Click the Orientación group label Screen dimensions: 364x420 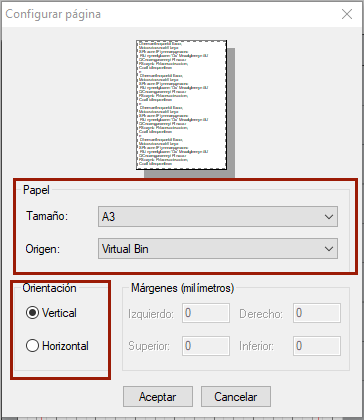(49, 288)
